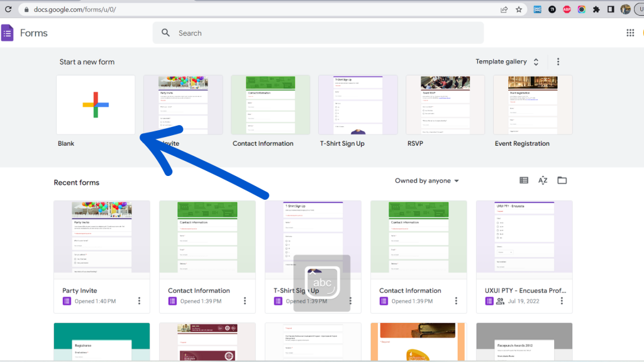The height and width of the screenshot is (362, 644).
Task: Click the search magnifier icon
Action: [x=165, y=33]
